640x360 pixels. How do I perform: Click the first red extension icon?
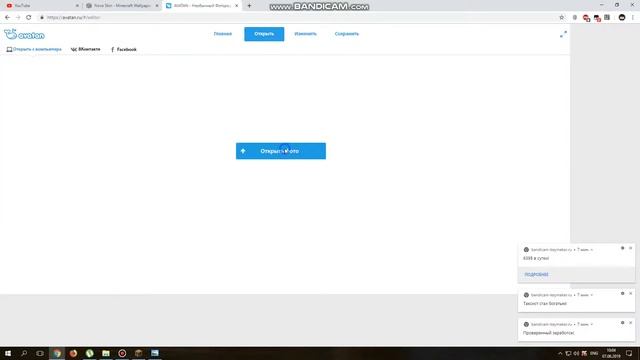pos(587,18)
